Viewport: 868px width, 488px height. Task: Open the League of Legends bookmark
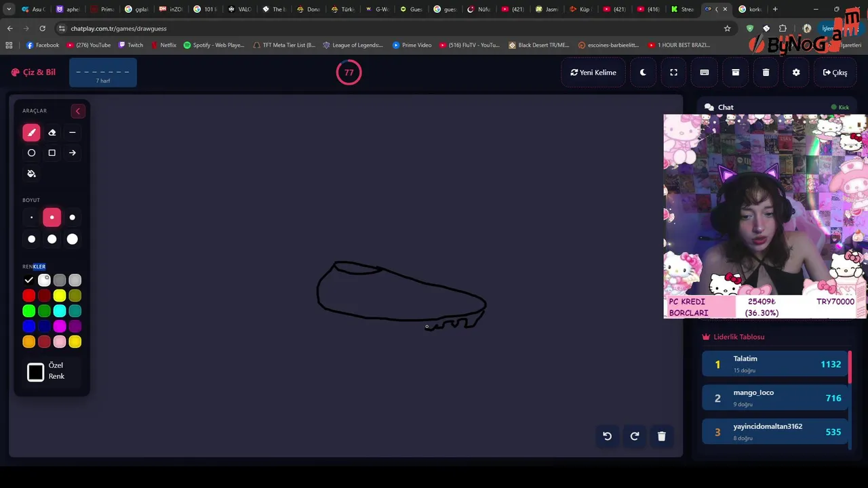coord(353,45)
